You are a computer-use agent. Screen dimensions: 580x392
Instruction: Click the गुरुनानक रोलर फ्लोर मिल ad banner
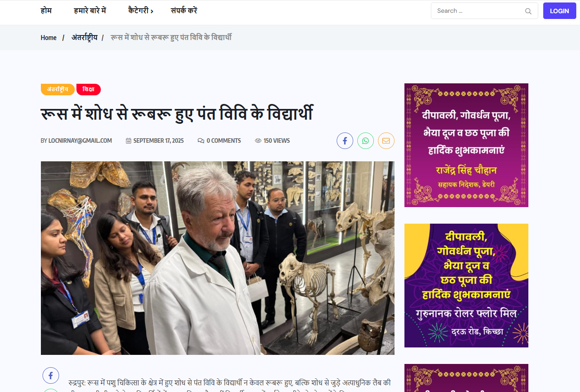[x=466, y=286]
